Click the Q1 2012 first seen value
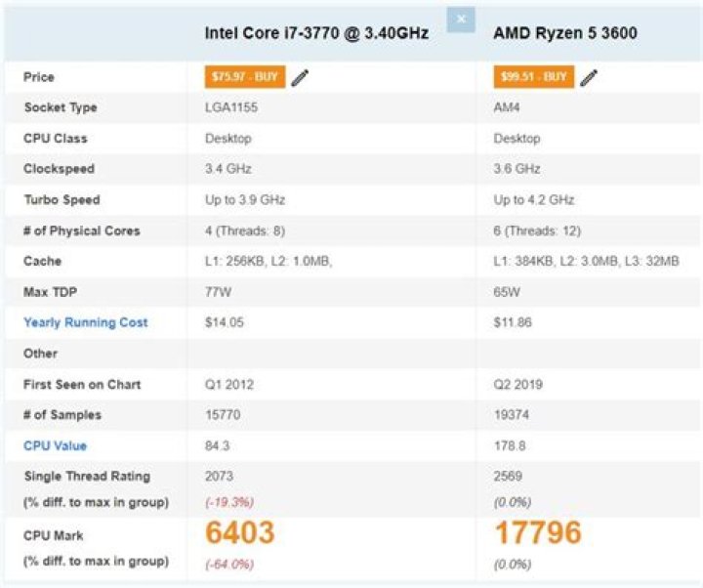This screenshot has width=703, height=588. point(229,385)
